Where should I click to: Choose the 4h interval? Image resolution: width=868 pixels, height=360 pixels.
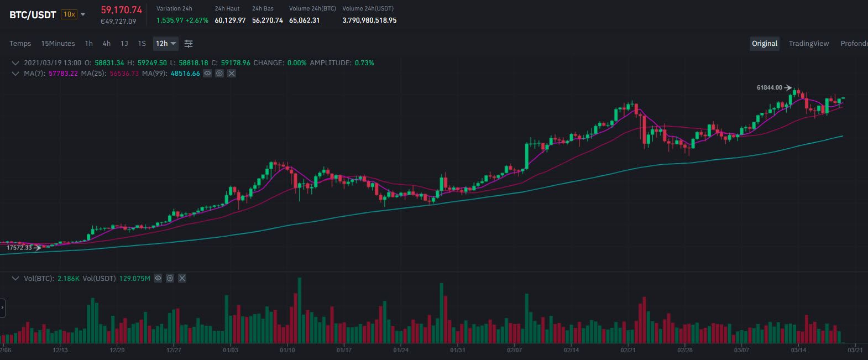click(106, 44)
